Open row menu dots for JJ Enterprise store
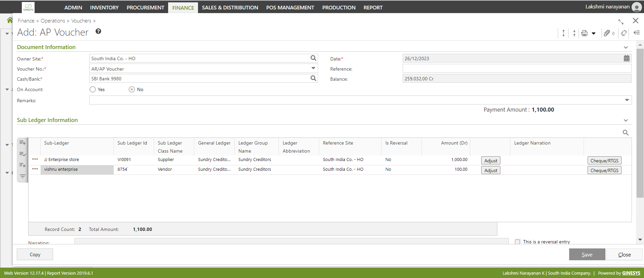Viewport: 644px width, 278px height. [35, 159]
